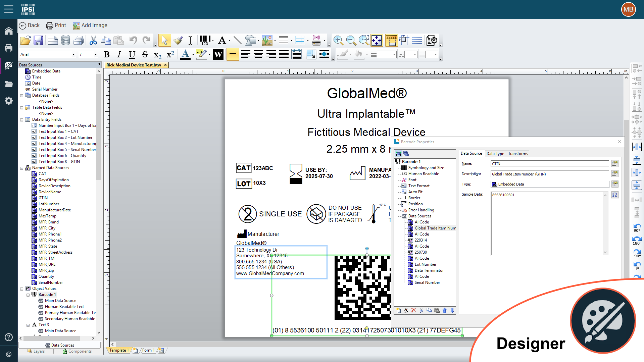Open the help question mark icon

click(9, 337)
